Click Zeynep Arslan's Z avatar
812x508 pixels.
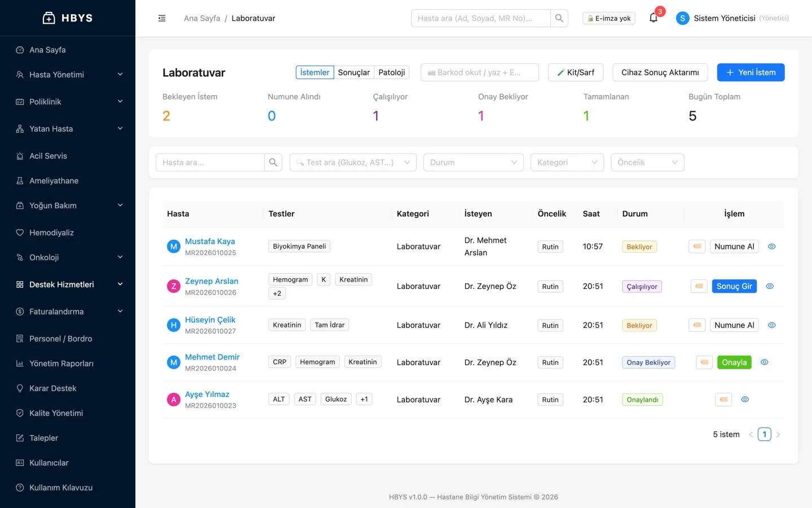(x=174, y=286)
